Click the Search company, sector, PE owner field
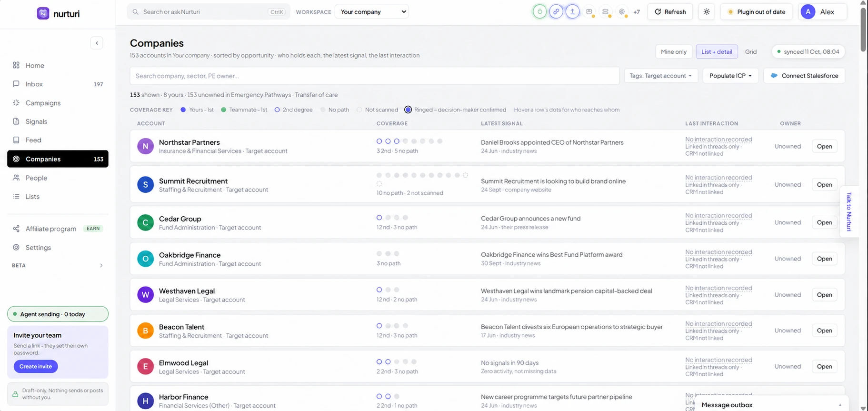Screen dimensions: 868x411 click(x=374, y=76)
